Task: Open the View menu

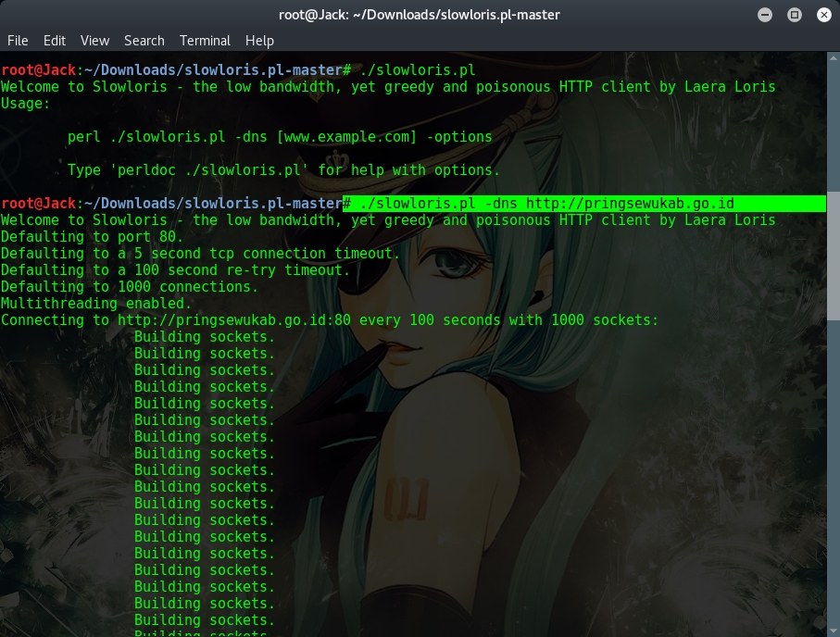Action: (94, 41)
